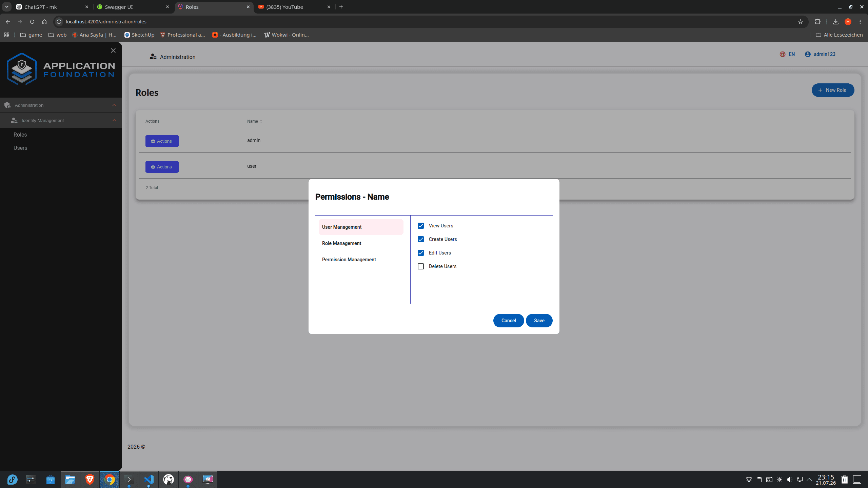Bookmark this page with the star icon
Screen dimensions: 868x488
click(801, 21)
